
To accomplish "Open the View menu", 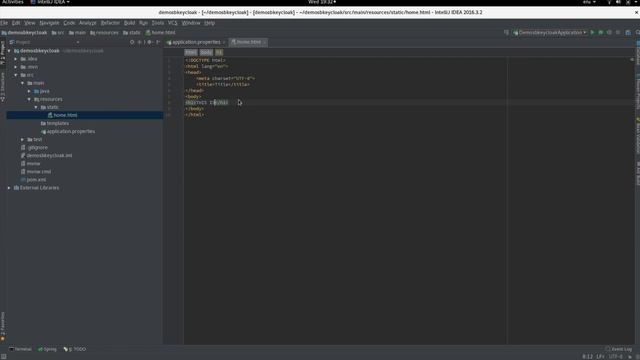I will [30, 23].
